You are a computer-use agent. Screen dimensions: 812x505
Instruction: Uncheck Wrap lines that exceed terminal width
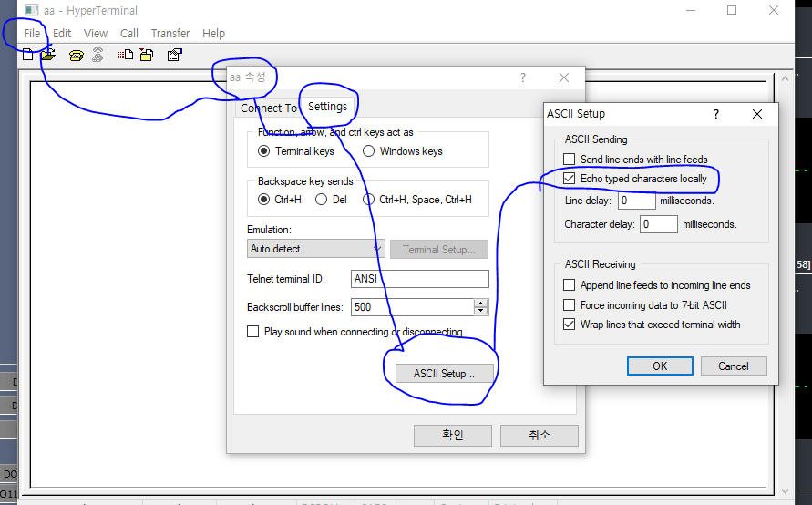[x=569, y=325]
